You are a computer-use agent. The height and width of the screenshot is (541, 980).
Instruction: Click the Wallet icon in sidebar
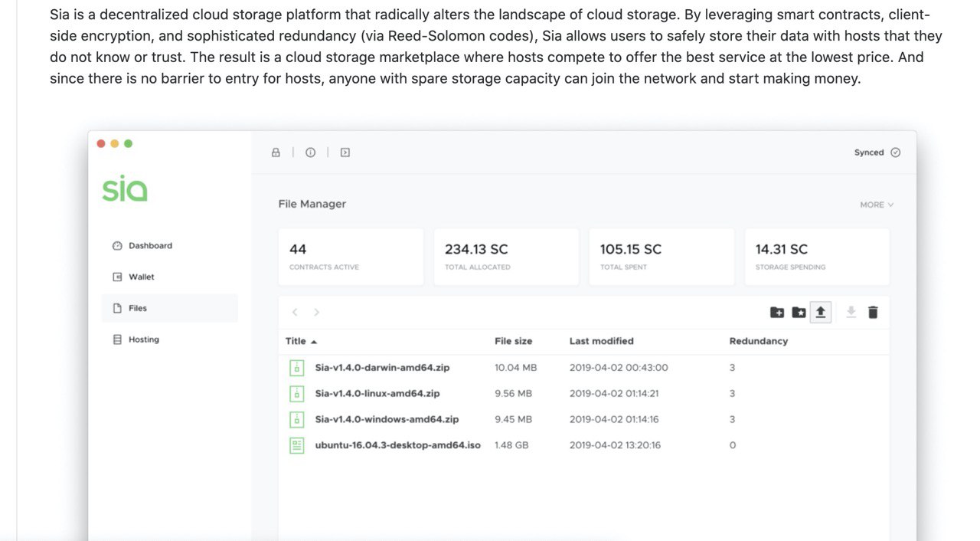pos(117,277)
